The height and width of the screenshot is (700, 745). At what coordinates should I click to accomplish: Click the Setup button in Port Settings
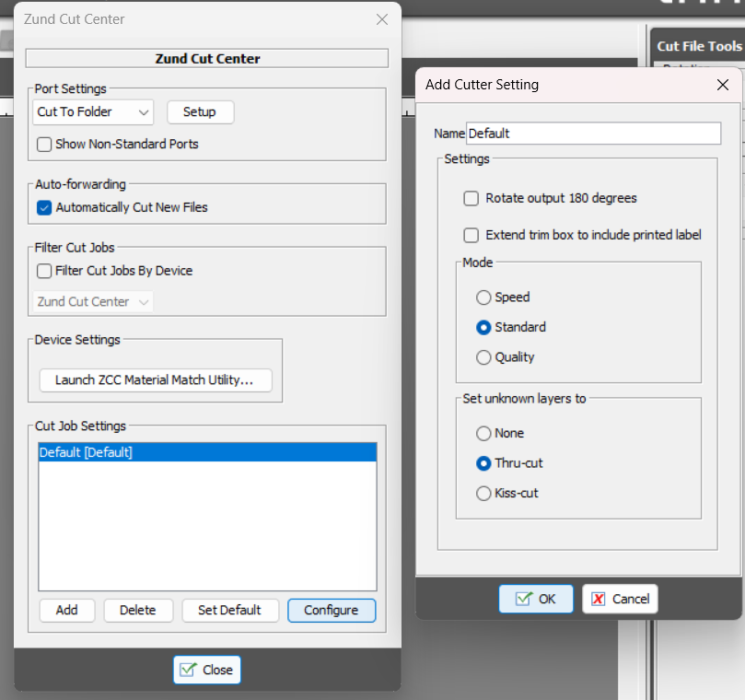[x=200, y=112]
